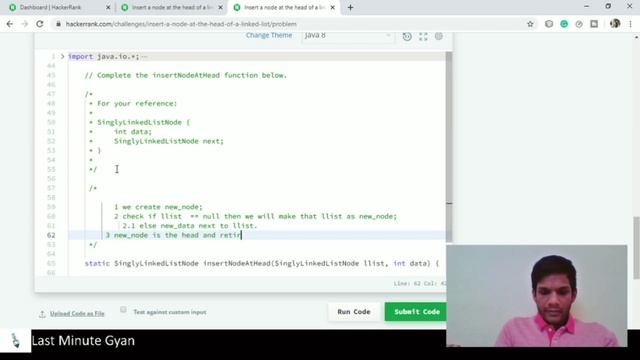The image size is (640, 360).
Task: Click the webcam video overlay
Action: (537, 296)
